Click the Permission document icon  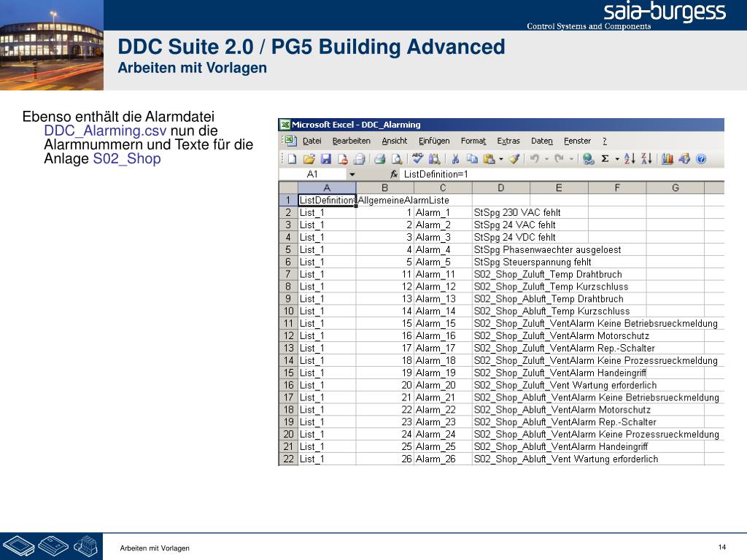coord(343,159)
